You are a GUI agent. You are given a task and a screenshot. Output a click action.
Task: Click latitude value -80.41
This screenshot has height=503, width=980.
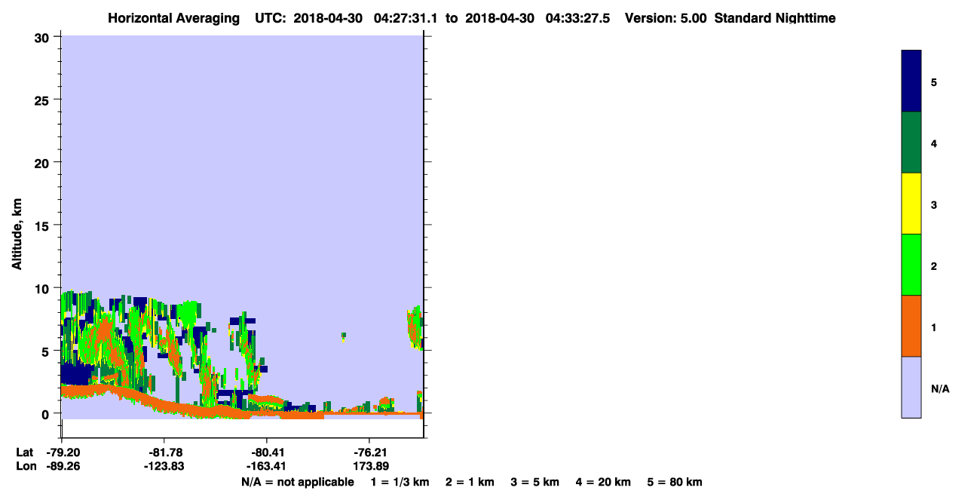267,452
